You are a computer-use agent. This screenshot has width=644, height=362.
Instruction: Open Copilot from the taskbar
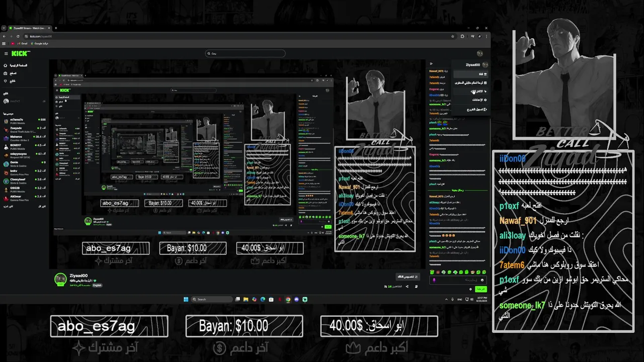254,299
